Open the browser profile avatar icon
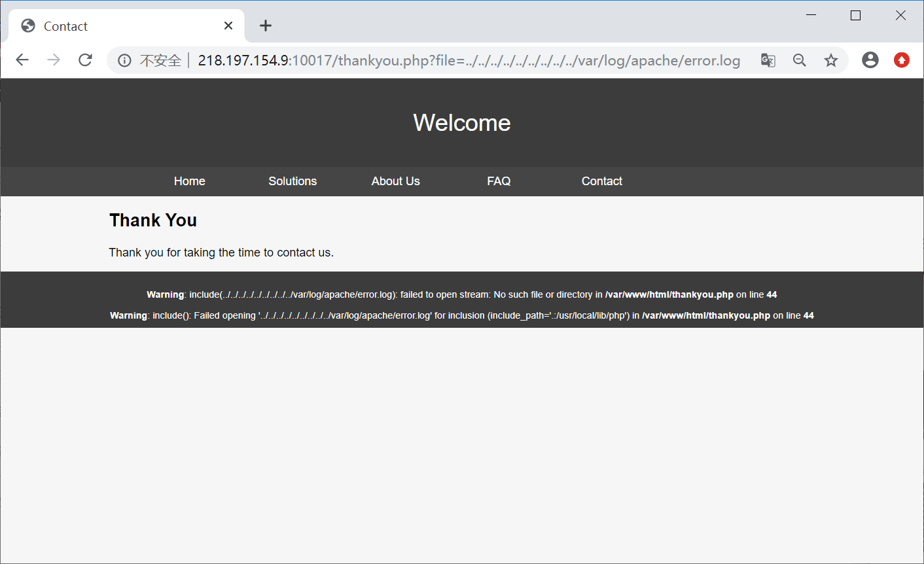Image resolution: width=924 pixels, height=564 pixels. pos(870,60)
